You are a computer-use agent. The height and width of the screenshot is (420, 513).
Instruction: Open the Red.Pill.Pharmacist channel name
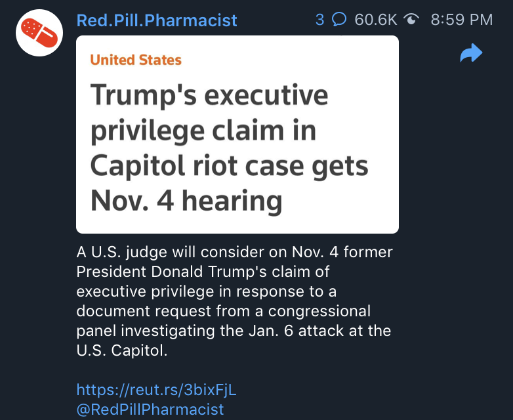(x=157, y=20)
